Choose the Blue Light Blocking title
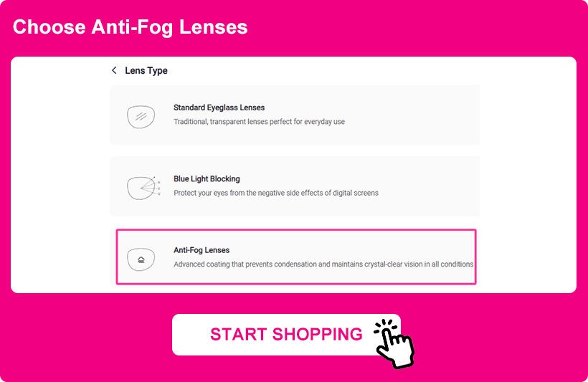588x382 pixels. 207,178
